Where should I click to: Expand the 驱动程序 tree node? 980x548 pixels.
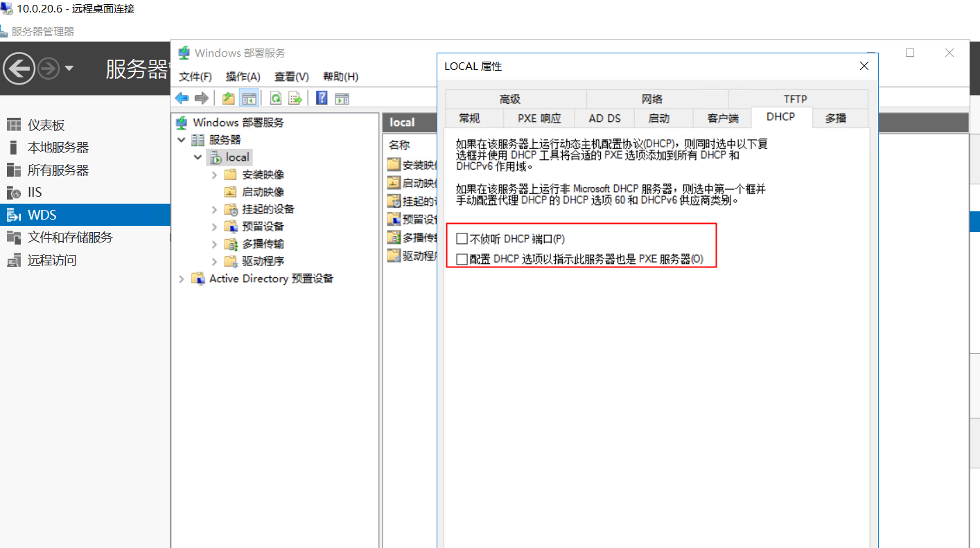coord(215,261)
